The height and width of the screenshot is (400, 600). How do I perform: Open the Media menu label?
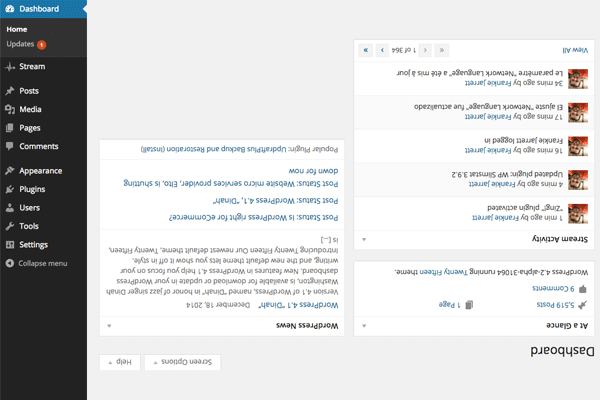coord(30,109)
